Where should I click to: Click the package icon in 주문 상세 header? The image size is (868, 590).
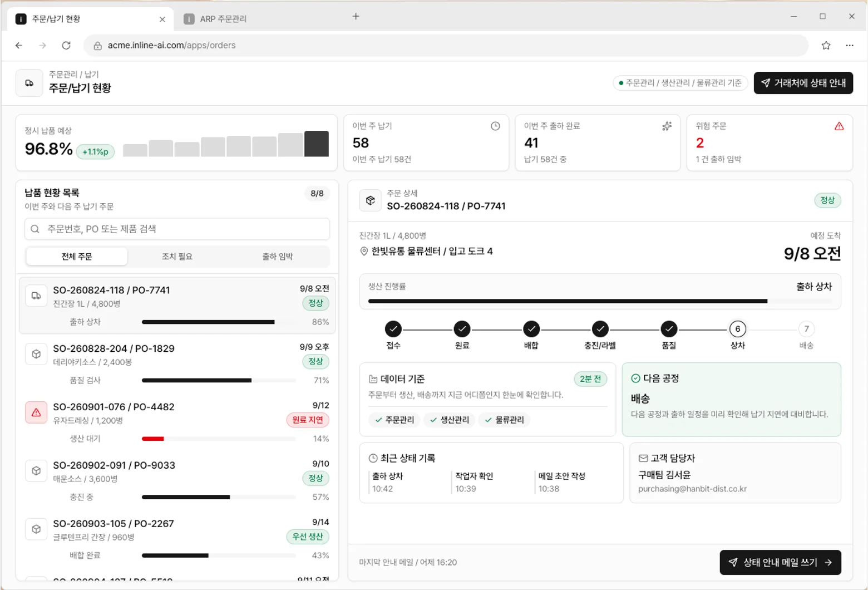371,200
